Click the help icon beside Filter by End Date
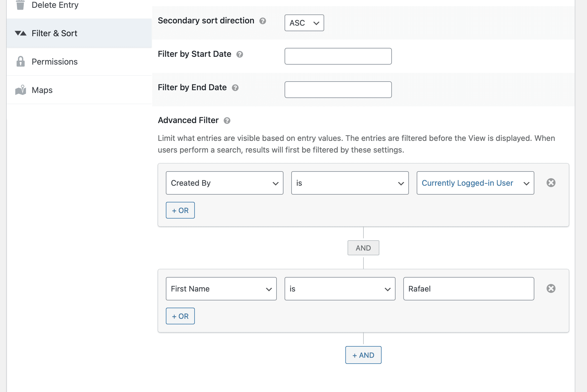The width and height of the screenshot is (587, 392). click(x=236, y=88)
